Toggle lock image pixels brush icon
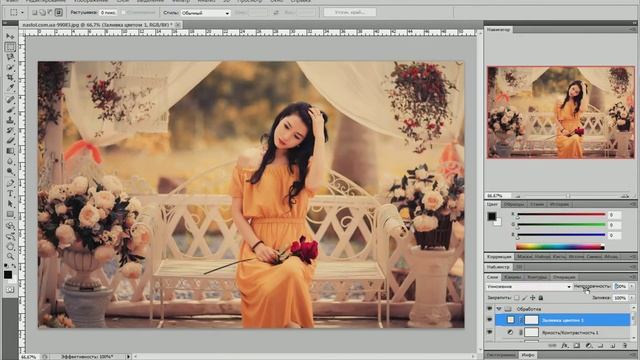The height and width of the screenshot is (360, 640). click(524, 298)
